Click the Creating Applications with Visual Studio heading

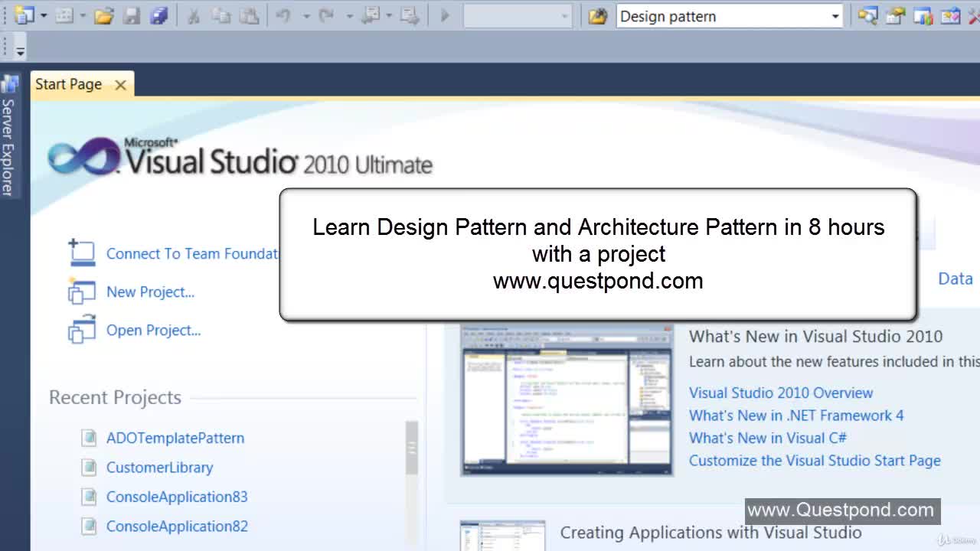(x=710, y=533)
